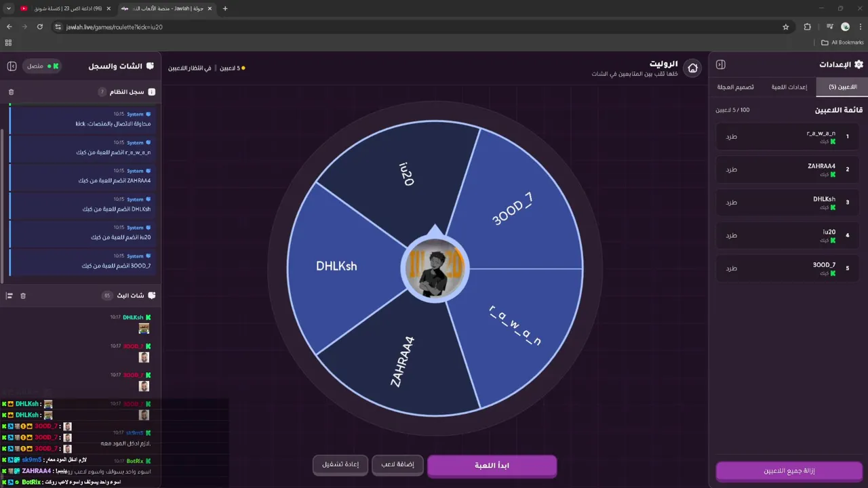Click log entry r_a_w_a_n joined
Screen dimensions: 868x488
coord(83,148)
